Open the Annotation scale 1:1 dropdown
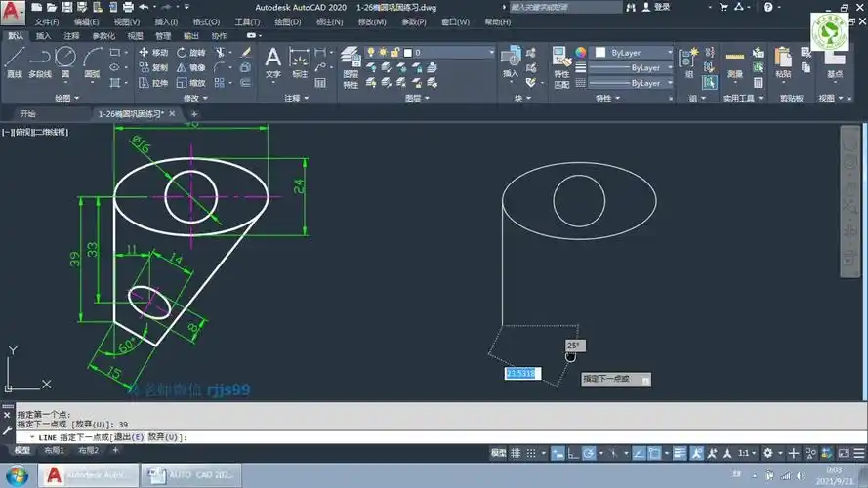 pyautogui.click(x=747, y=453)
